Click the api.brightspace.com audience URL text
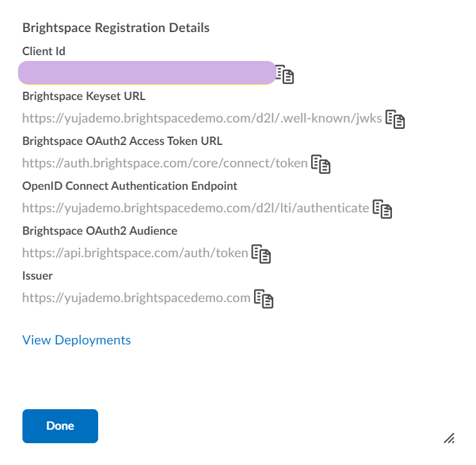This screenshot has height=465, width=476. pos(135,253)
